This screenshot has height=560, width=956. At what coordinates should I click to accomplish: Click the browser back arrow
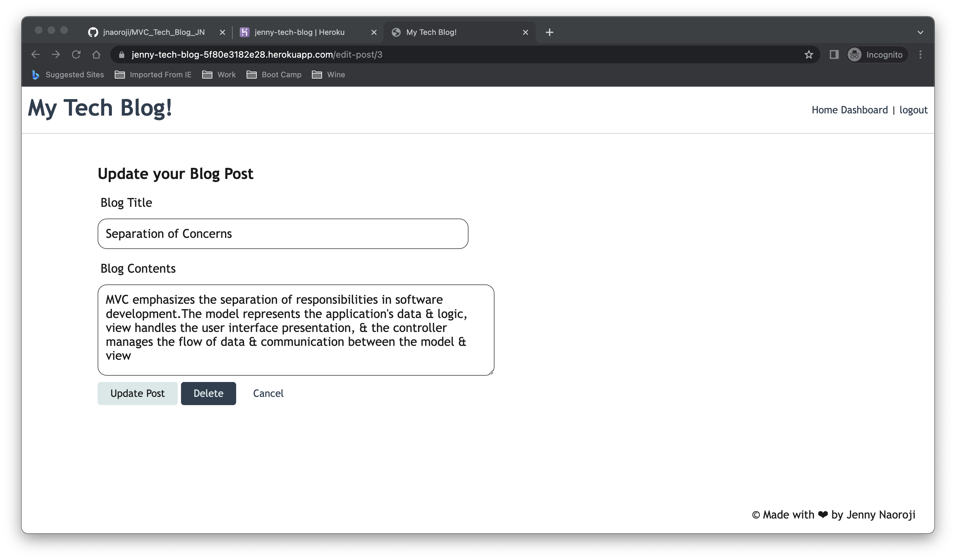click(35, 54)
